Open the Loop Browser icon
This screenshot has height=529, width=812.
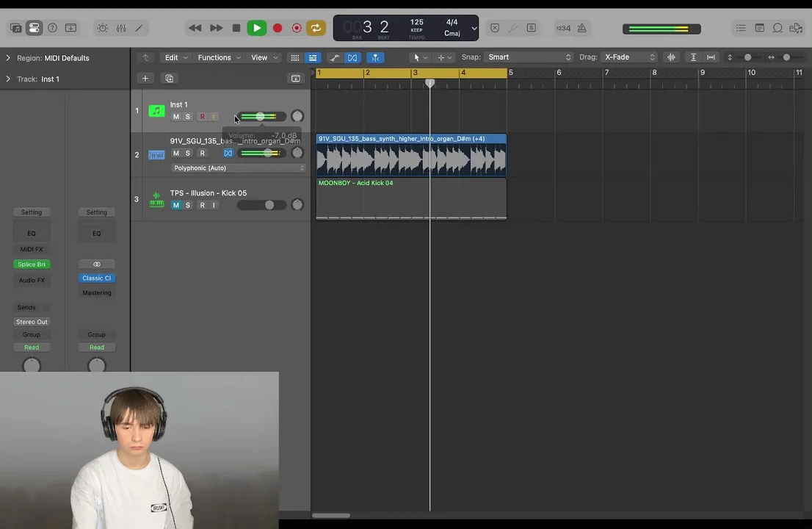777,28
